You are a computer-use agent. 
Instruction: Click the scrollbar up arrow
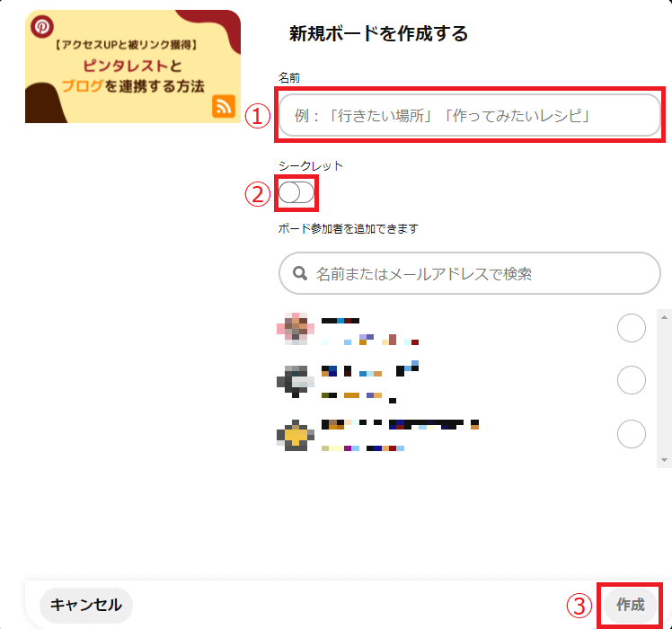click(664, 317)
